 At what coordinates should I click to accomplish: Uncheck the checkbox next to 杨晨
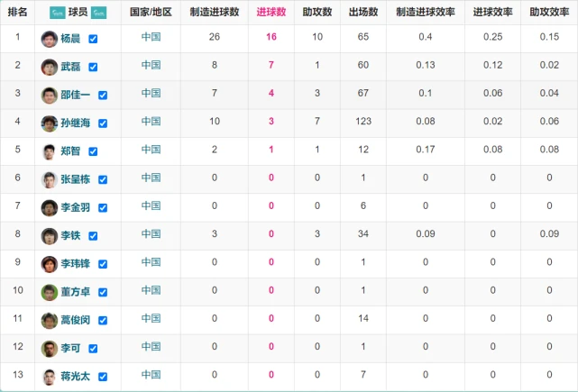coord(93,40)
